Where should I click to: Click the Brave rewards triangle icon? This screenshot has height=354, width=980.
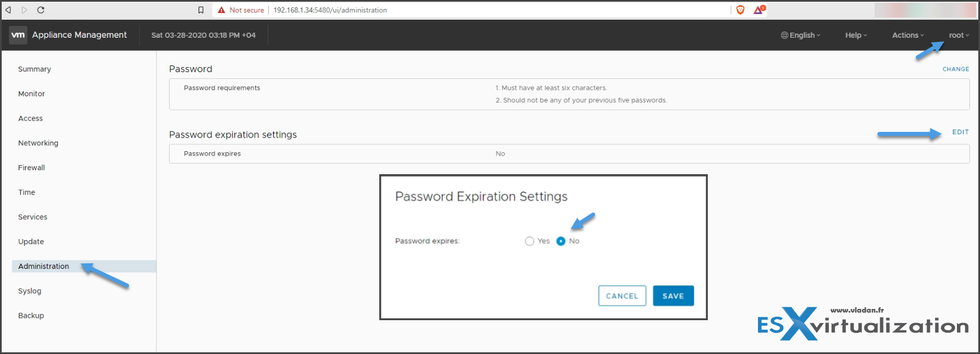pos(759,10)
